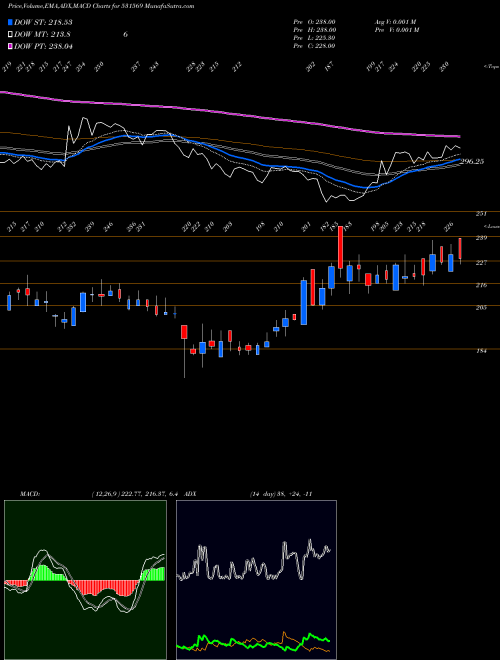Click the MACD (12,26,9) parameter values
Image resolution: width=500 pixels, height=660 pixels.
[x=136, y=494]
